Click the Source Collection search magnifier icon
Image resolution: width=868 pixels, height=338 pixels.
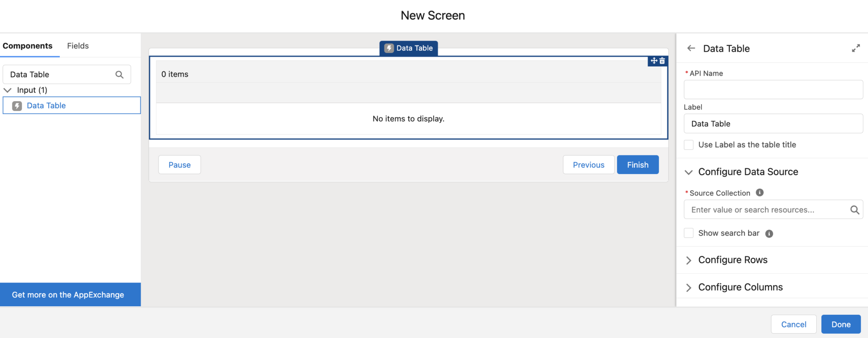(x=854, y=210)
